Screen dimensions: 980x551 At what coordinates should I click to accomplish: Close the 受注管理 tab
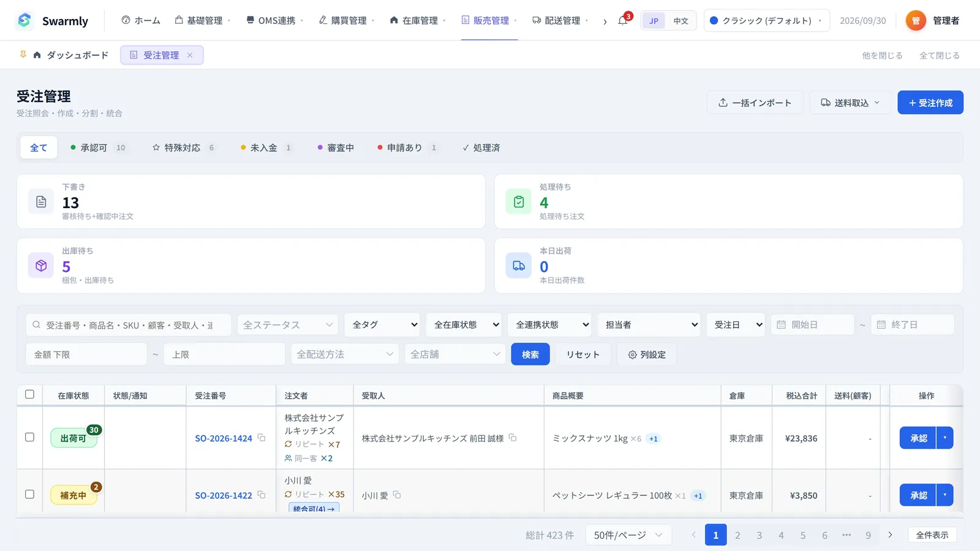(x=190, y=55)
